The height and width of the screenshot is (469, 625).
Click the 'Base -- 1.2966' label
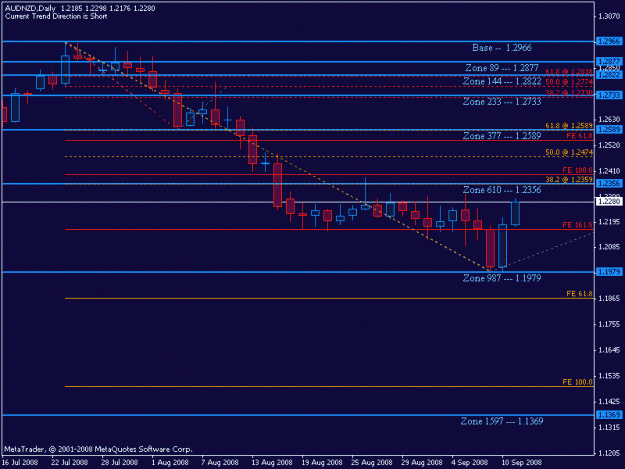point(501,48)
